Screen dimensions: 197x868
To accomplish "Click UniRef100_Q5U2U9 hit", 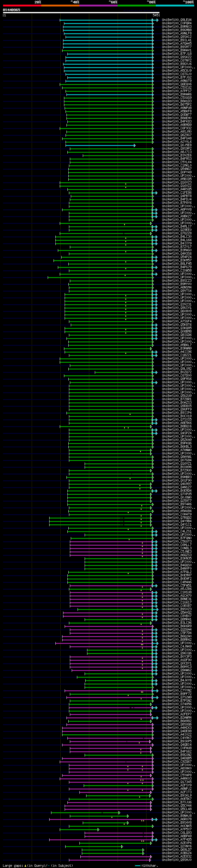I will [x=177, y=396].
